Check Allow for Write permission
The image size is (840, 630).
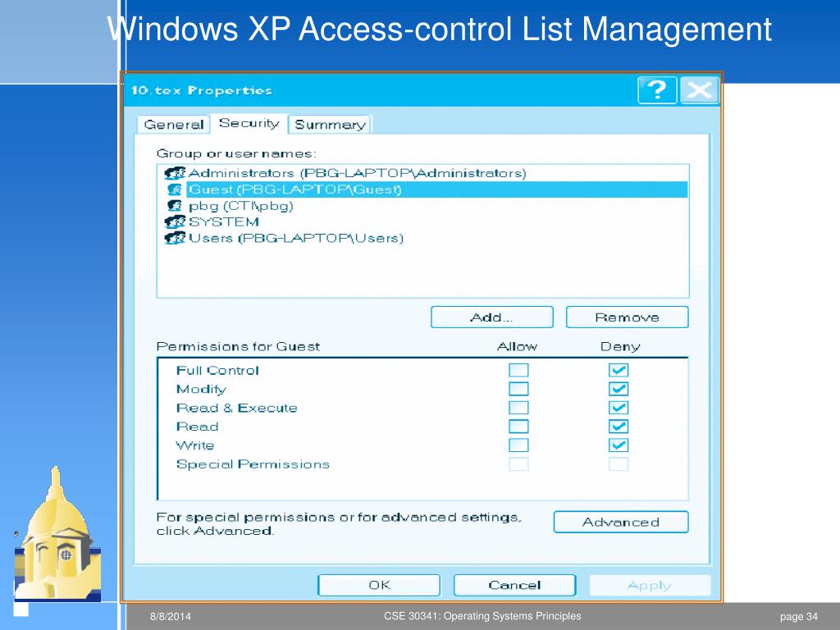518,445
